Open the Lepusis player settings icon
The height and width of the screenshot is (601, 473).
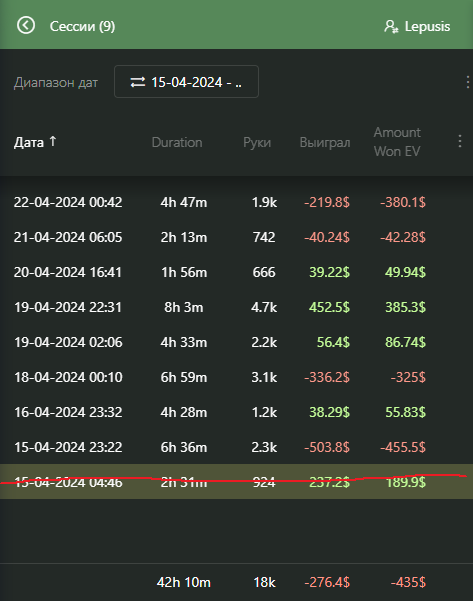[391, 26]
